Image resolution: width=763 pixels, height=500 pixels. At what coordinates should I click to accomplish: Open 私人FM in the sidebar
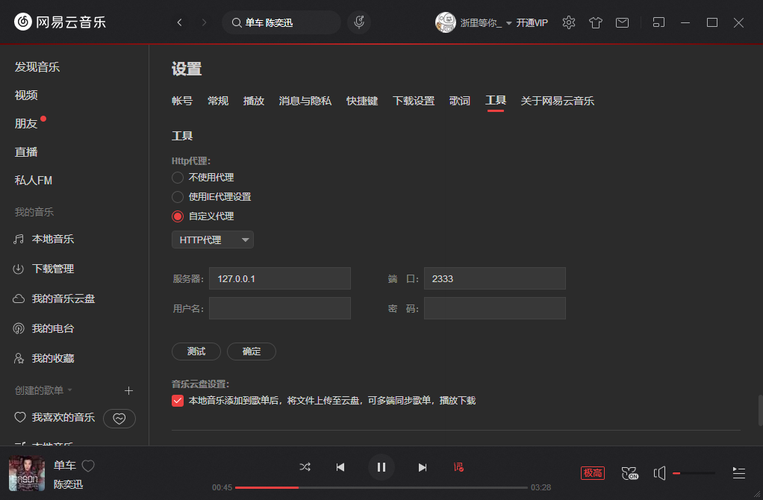coord(33,180)
